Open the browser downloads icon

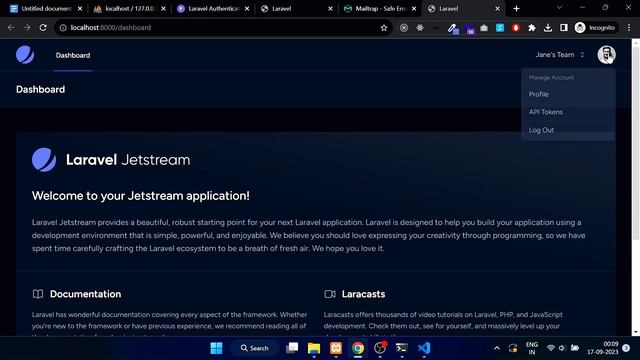coord(548,28)
